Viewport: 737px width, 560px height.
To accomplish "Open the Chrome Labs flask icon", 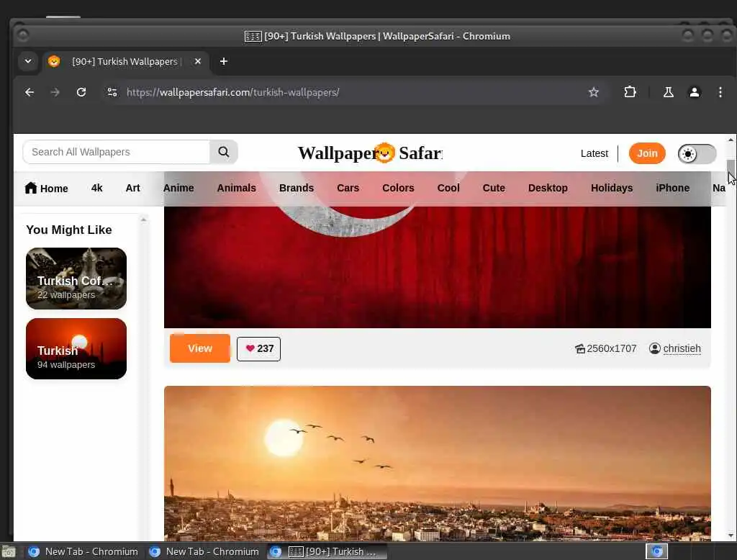I will point(668,92).
